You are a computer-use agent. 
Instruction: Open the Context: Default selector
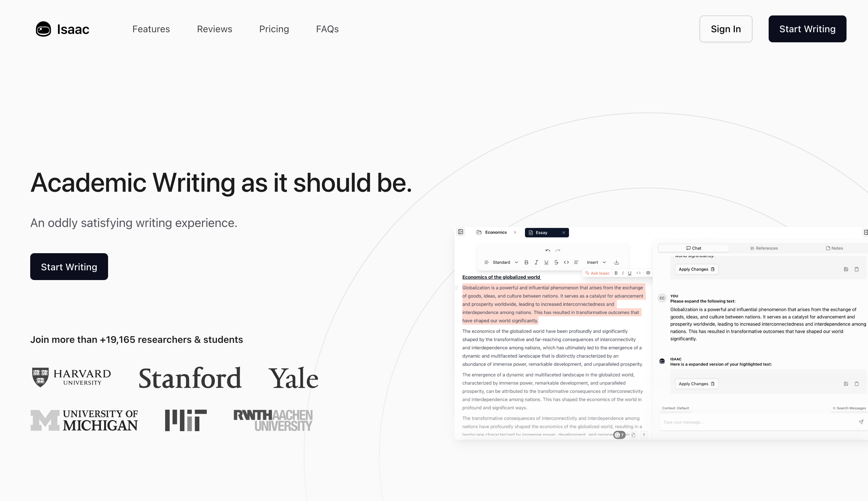coord(675,408)
